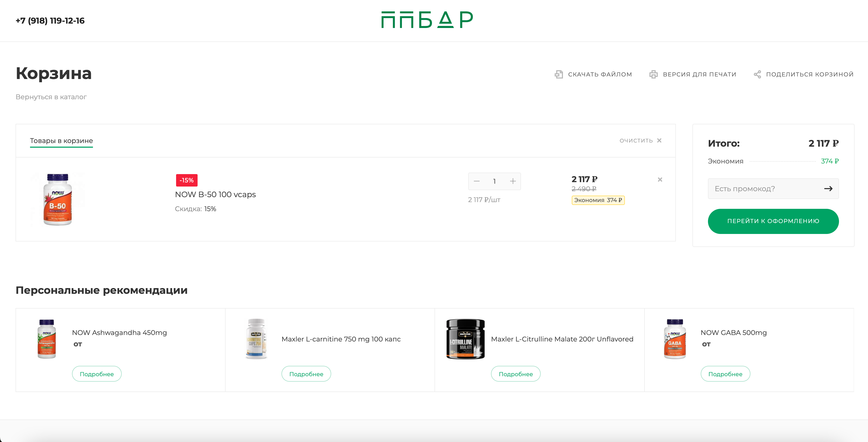Click the Есть промокод input field

click(x=765, y=188)
